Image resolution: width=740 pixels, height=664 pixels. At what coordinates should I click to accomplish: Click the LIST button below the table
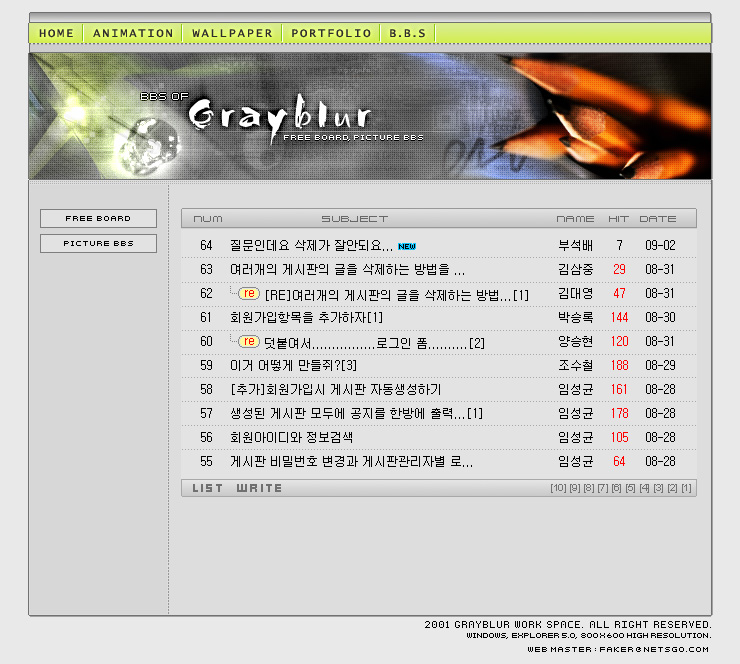coord(207,488)
